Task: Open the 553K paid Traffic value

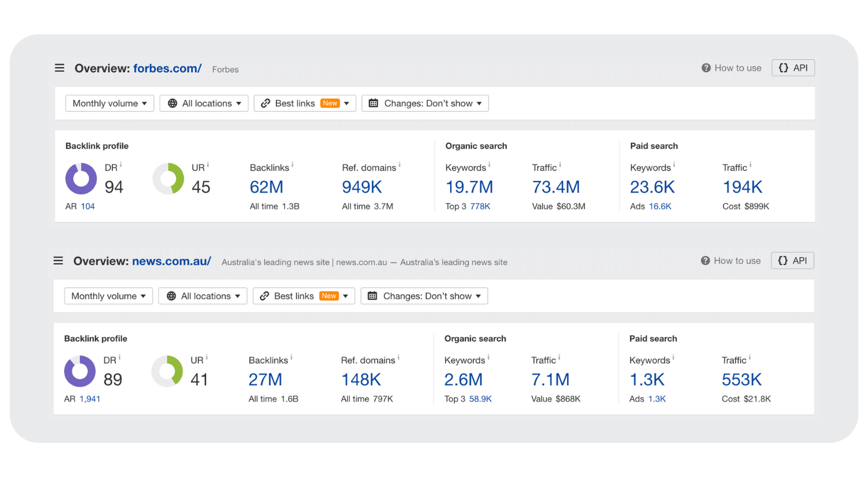Action: tap(742, 380)
